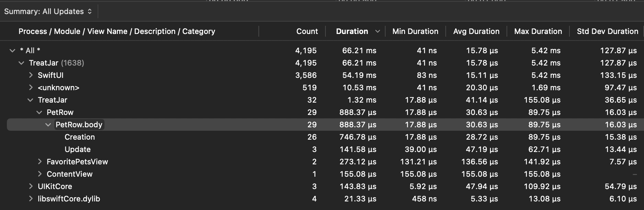The image size is (644, 210).
Task: Open the Summary: All Updates dropdown
Action: (x=48, y=11)
